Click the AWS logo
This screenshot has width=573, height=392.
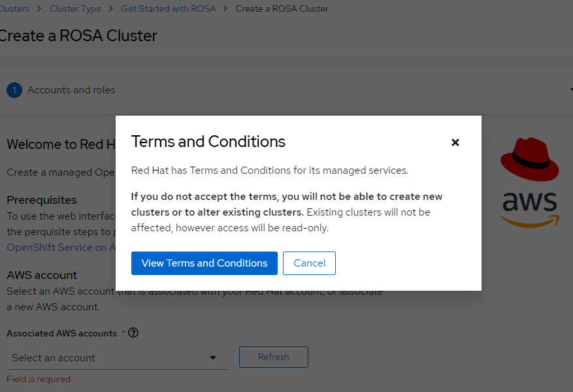[x=529, y=209]
